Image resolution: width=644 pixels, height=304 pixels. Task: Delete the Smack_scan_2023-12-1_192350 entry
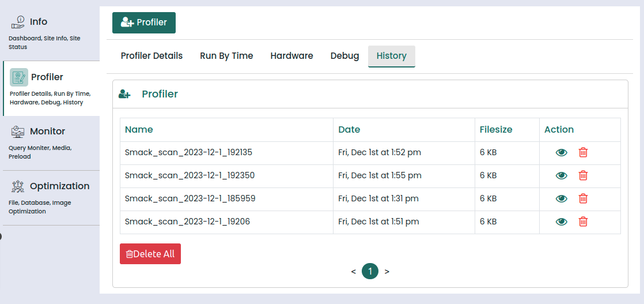point(583,176)
